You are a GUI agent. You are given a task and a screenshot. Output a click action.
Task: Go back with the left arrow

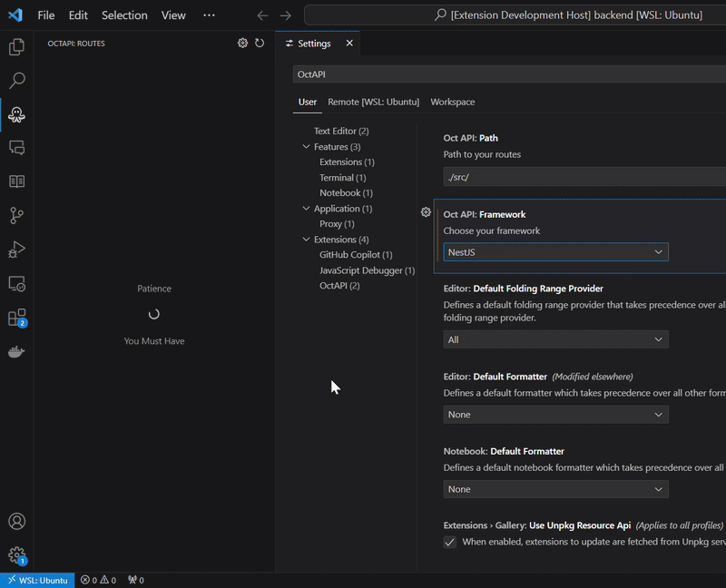[262, 15]
